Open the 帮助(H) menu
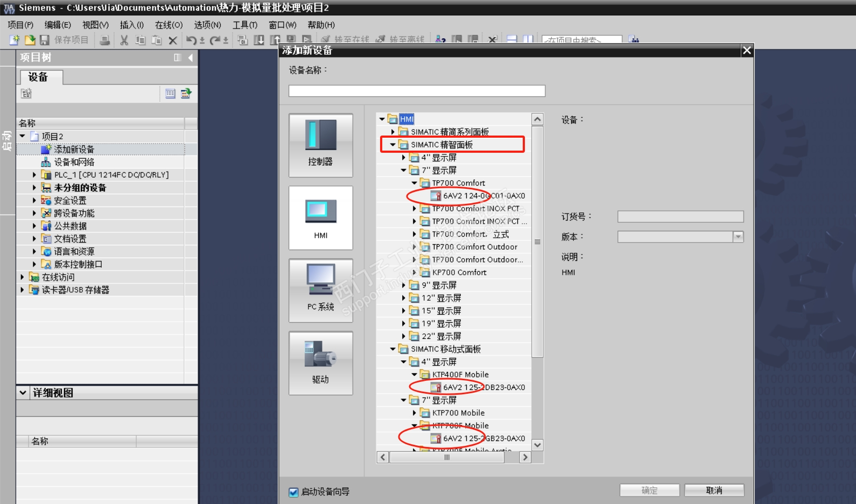This screenshot has width=856, height=504. [x=321, y=25]
